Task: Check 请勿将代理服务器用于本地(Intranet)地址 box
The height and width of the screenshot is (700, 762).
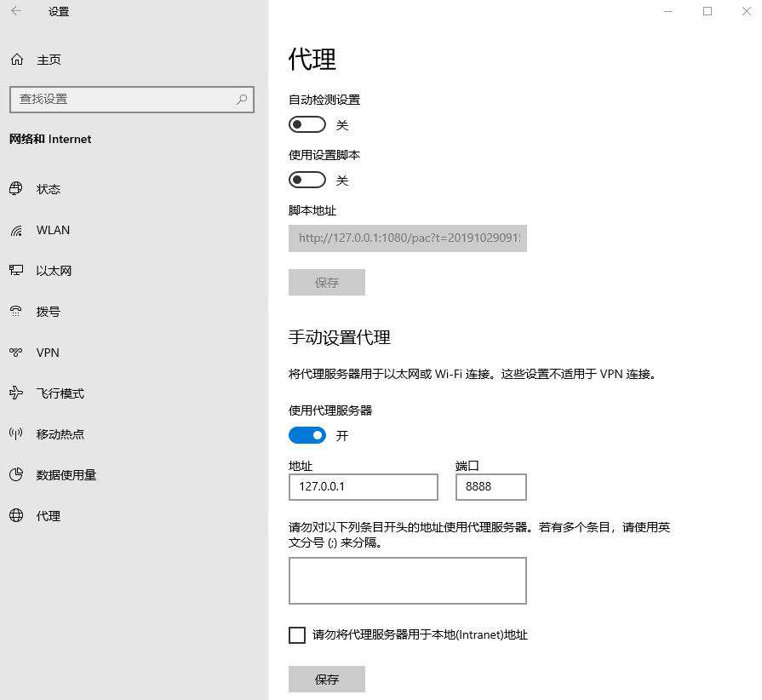Action: (x=297, y=635)
